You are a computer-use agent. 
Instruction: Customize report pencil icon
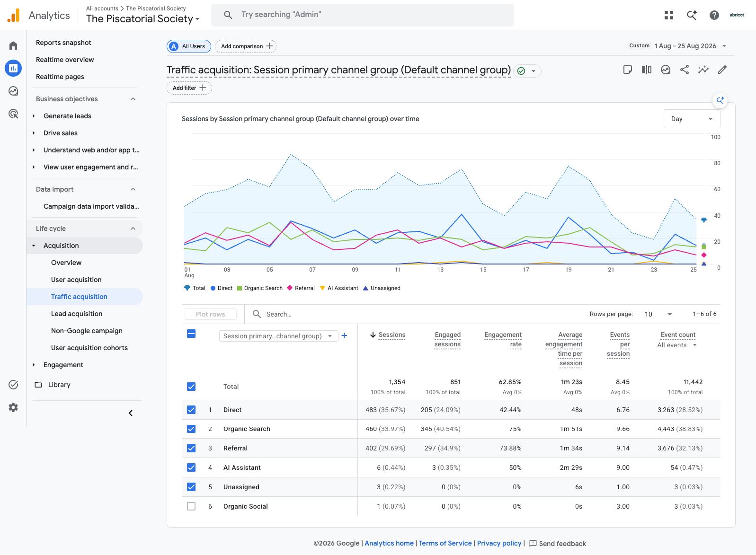tap(722, 70)
